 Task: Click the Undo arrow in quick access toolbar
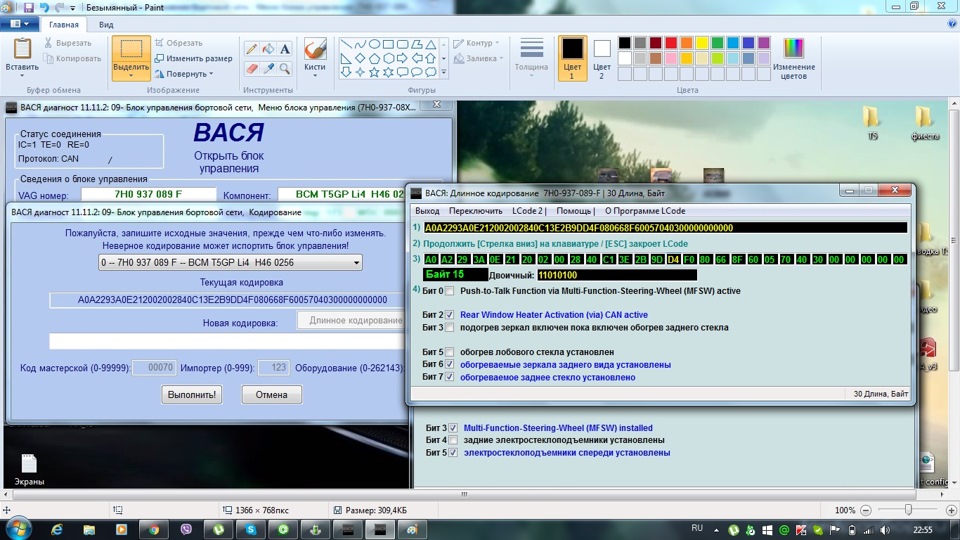(x=44, y=7)
